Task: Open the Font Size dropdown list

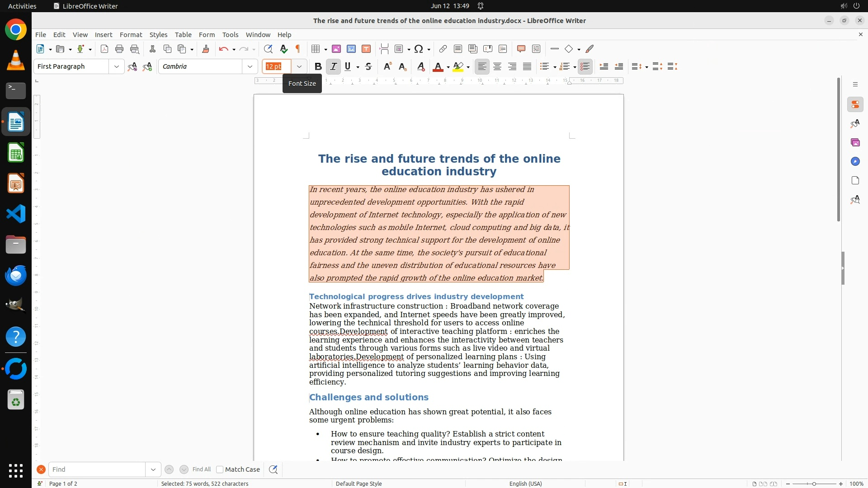Action: tap(299, 67)
